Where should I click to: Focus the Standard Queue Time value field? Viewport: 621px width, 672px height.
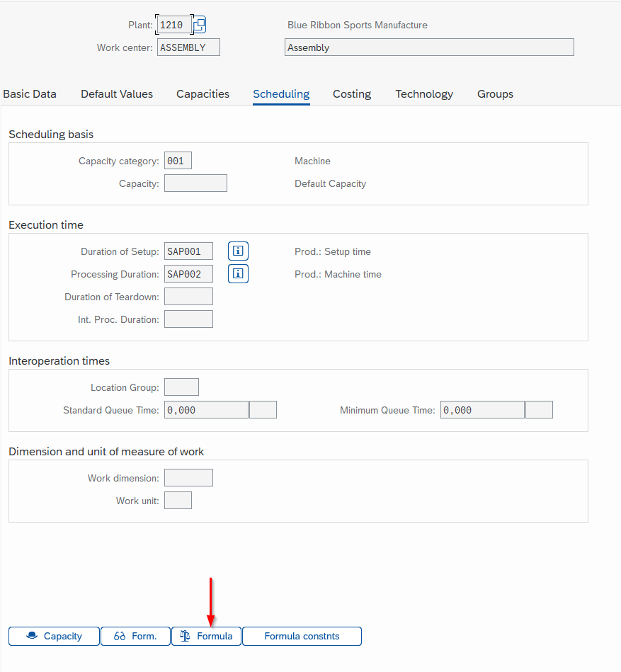206,410
